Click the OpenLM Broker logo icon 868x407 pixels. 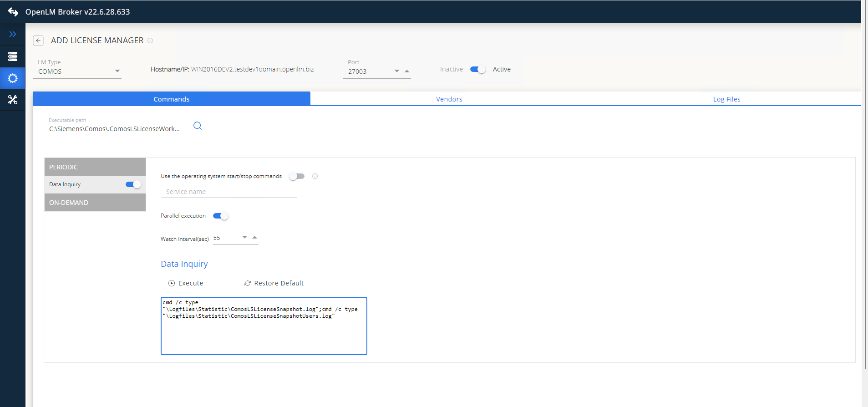click(x=13, y=12)
